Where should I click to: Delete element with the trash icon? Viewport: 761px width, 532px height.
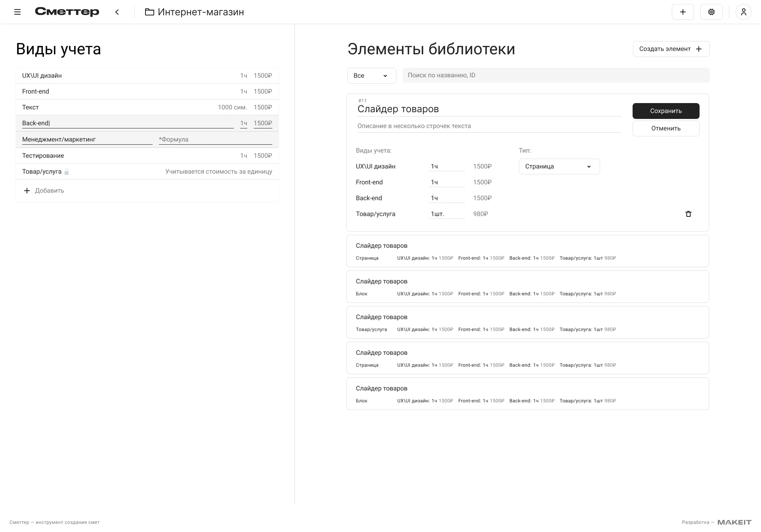click(688, 214)
